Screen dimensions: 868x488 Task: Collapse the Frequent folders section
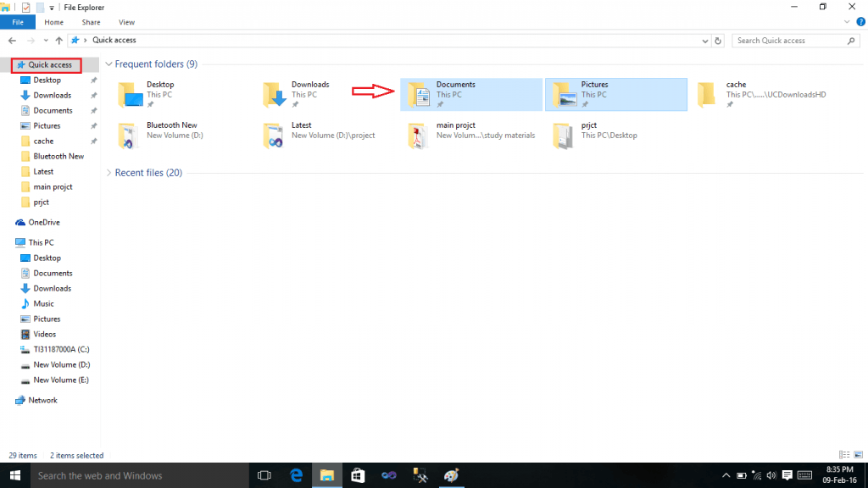point(108,64)
